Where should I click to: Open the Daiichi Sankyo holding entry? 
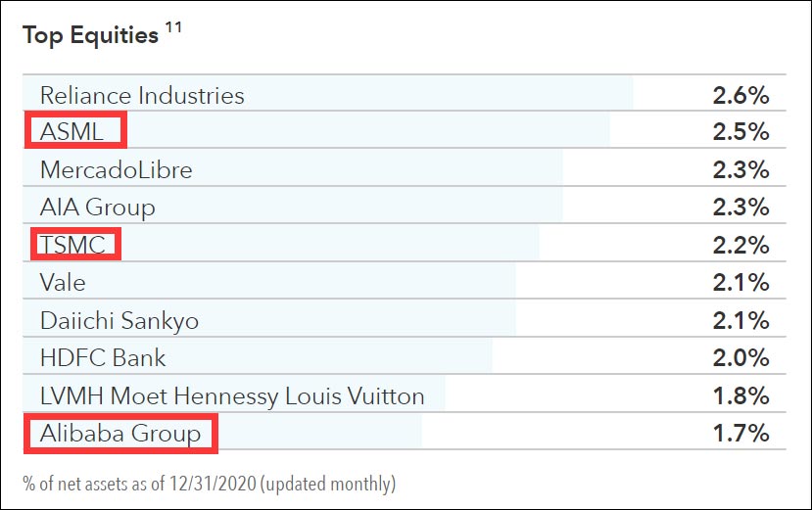(119, 321)
